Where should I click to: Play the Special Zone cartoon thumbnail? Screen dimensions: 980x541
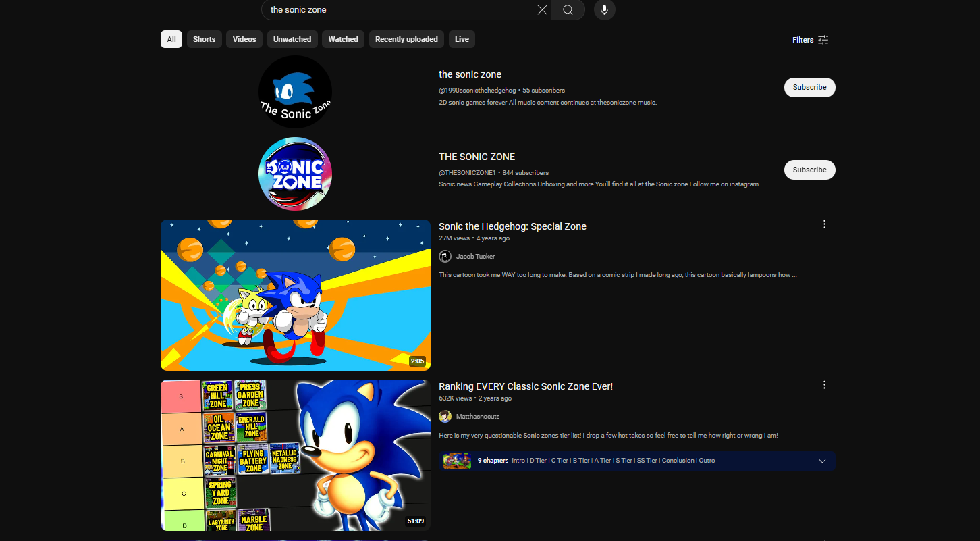coord(296,295)
